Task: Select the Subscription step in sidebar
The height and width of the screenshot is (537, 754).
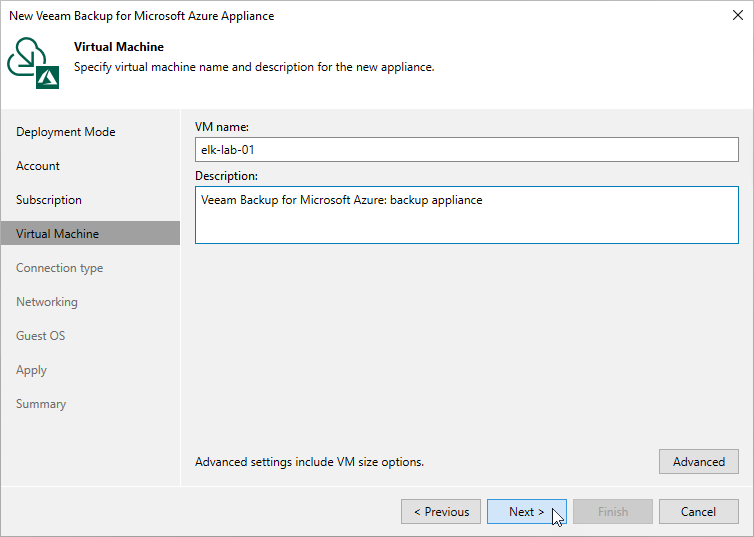Action: pos(49,200)
